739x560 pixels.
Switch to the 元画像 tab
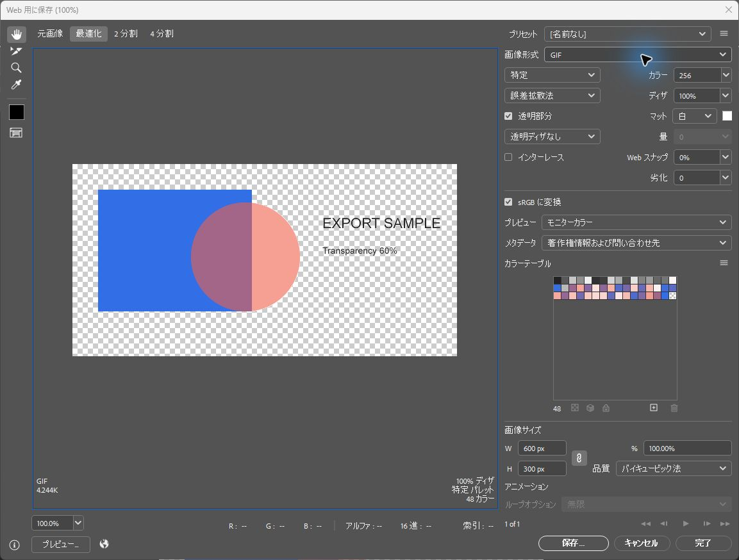51,34
